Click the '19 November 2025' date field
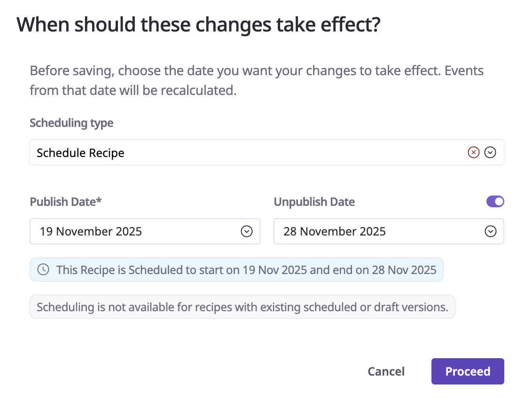532x408 pixels. (x=91, y=231)
